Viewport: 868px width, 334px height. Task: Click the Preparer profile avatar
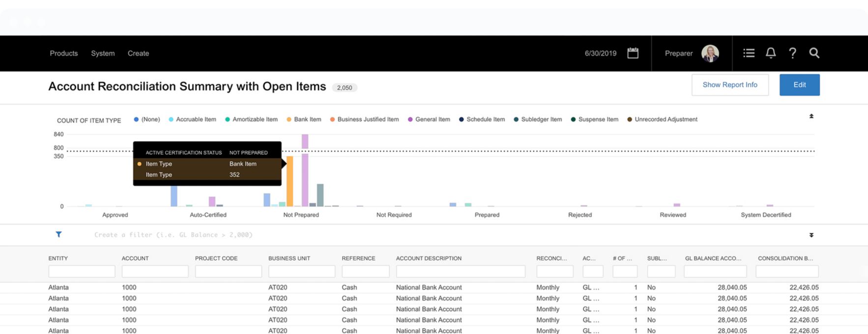pyautogui.click(x=710, y=53)
